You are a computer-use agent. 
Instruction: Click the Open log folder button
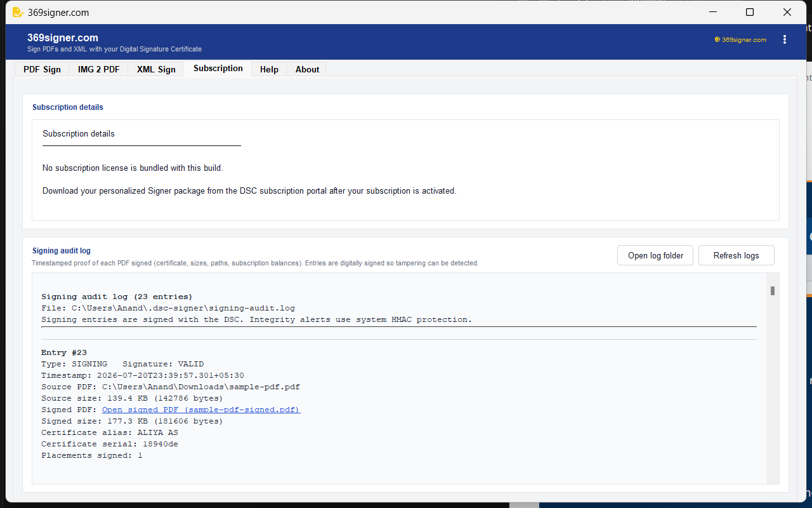pyautogui.click(x=655, y=255)
